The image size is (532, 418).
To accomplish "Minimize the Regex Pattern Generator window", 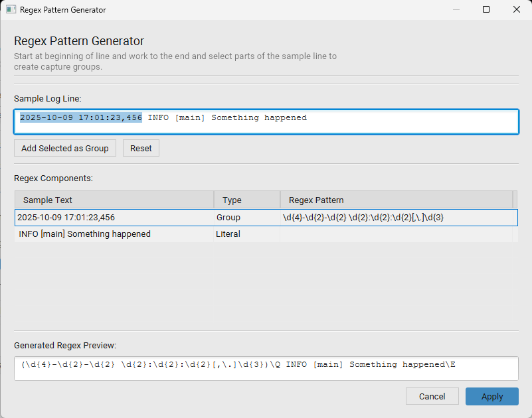I will tap(456, 9).
